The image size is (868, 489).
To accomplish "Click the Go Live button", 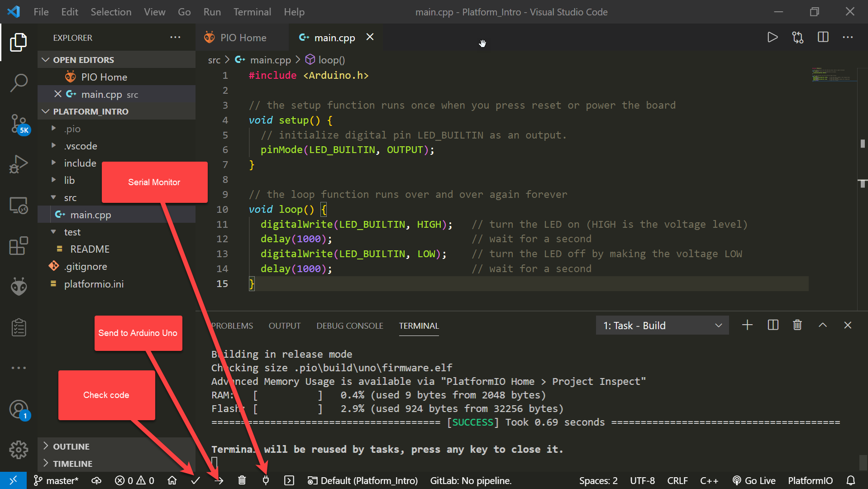I will [754, 480].
